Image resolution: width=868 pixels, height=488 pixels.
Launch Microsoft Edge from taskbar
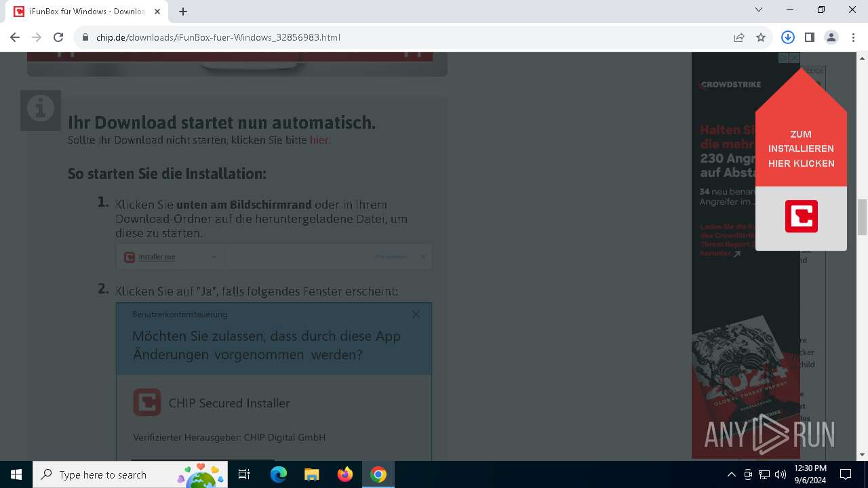coord(279,474)
